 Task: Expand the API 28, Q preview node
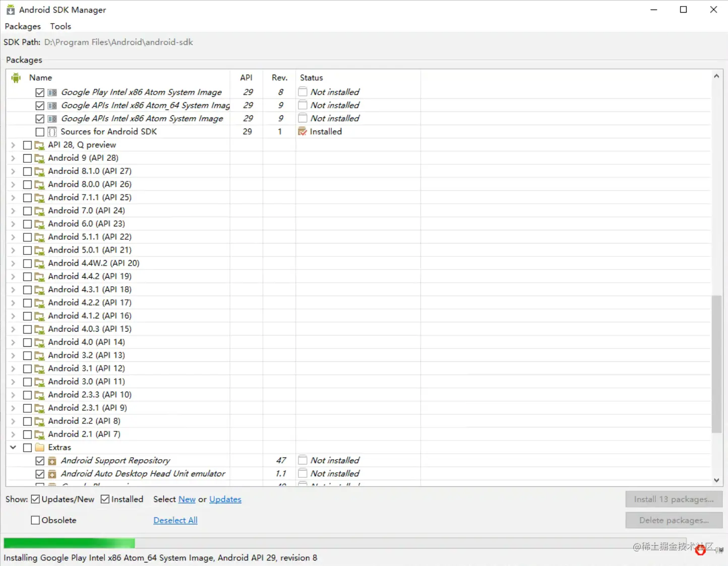click(13, 145)
